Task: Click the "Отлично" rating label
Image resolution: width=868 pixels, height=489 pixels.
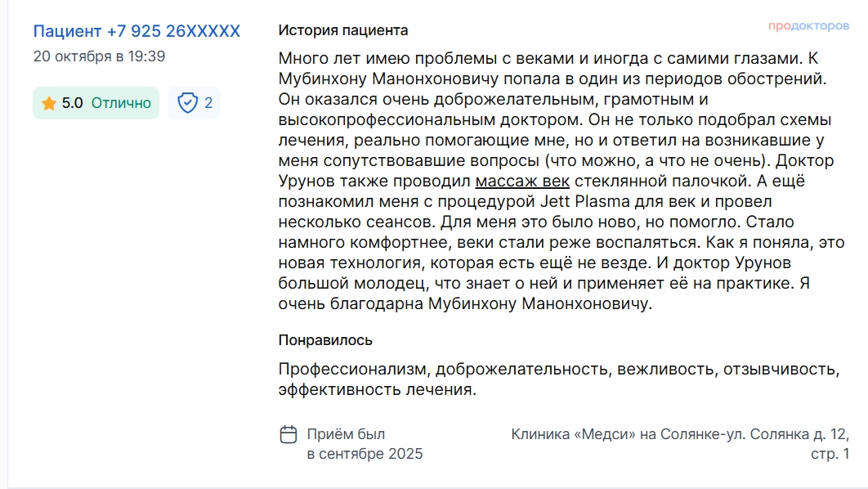Action: coord(121,103)
